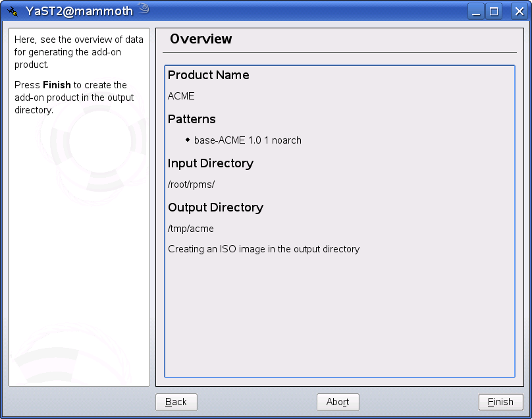This screenshot has width=532, height=419.
Task: Click the Input Directory heading
Action: 211,163
